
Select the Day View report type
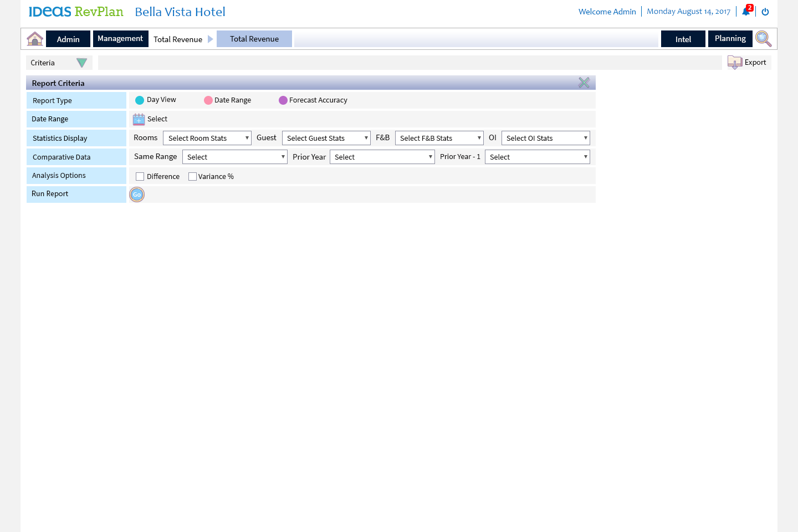(140, 100)
